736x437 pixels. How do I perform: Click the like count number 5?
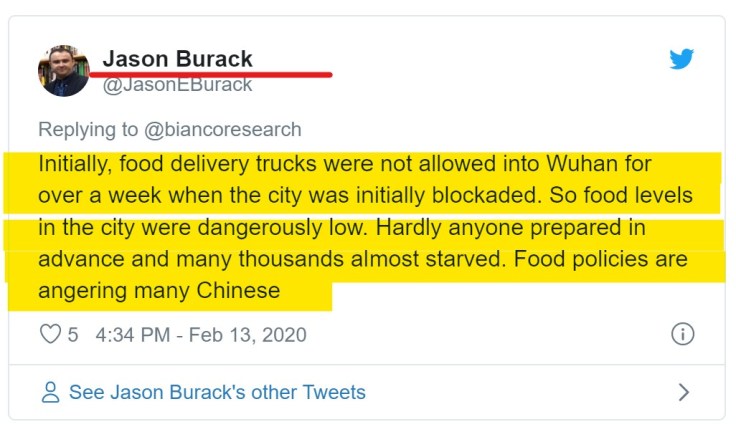click(73, 334)
